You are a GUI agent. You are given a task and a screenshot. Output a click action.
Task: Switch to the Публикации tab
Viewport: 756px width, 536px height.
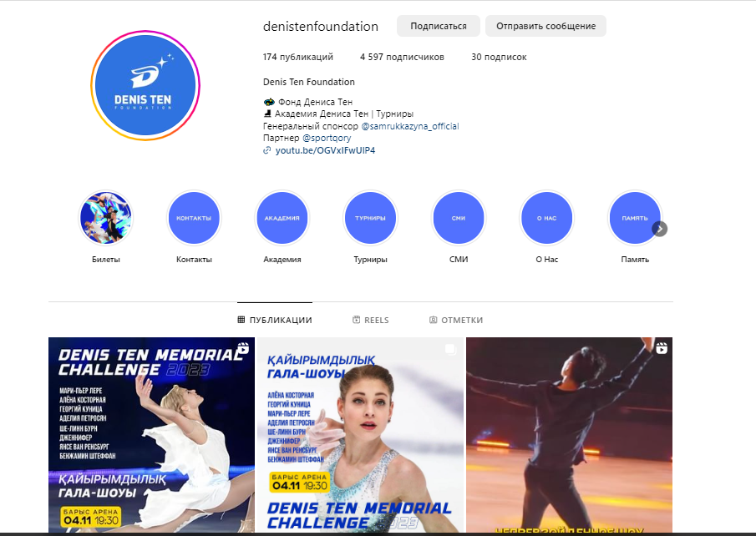pyautogui.click(x=275, y=320)
